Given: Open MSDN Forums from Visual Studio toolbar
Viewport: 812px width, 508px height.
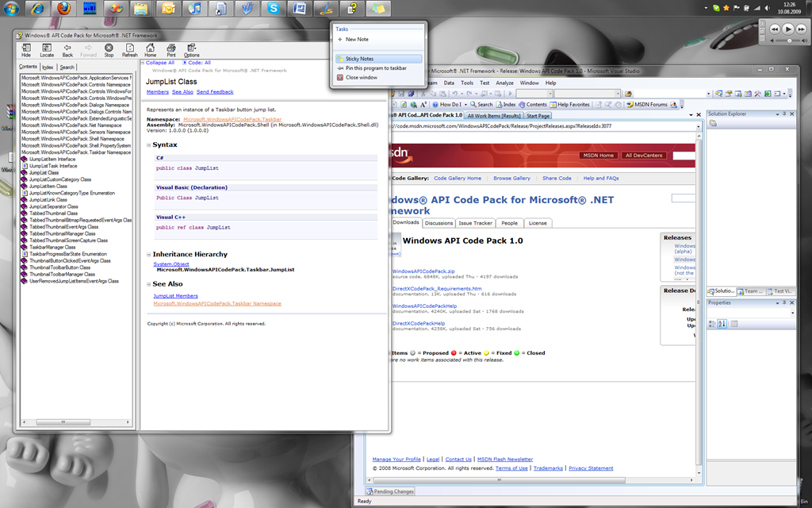Looking at the screenshot, I should tap(647, 104).
